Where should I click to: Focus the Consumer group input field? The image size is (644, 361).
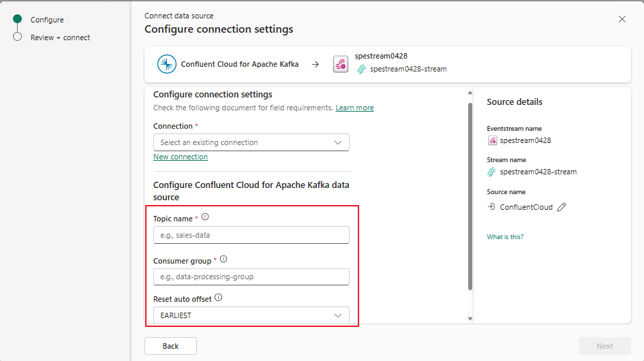point(251,277)
